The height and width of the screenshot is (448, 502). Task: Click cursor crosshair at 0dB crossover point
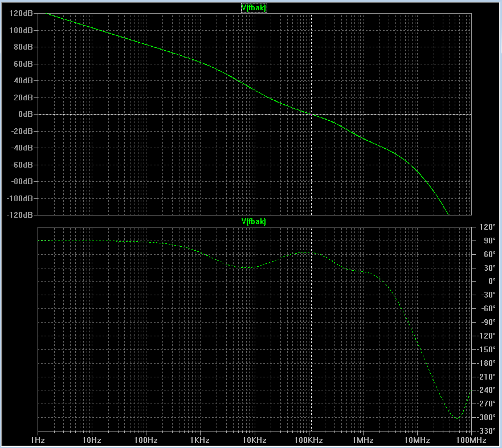pyautogui.click(x=312, y=115)
